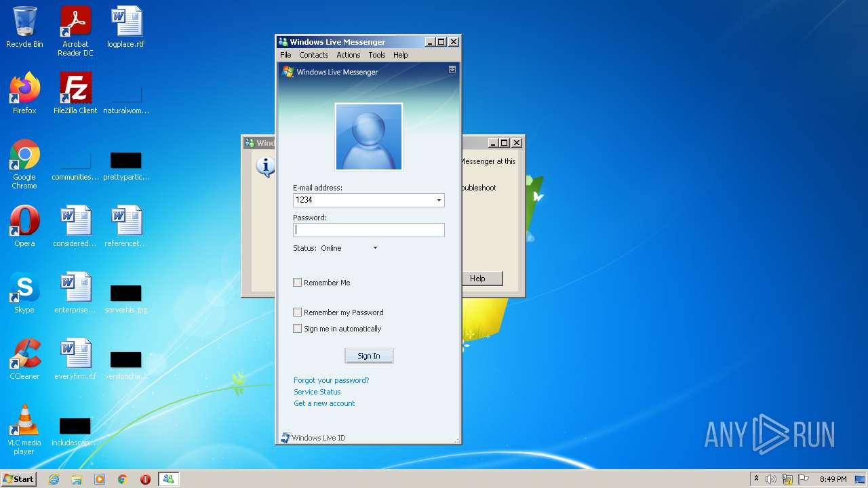The image size is (868, 488).
Task: Open Internet Explorer in taskbar
Action: pos(54,479)
